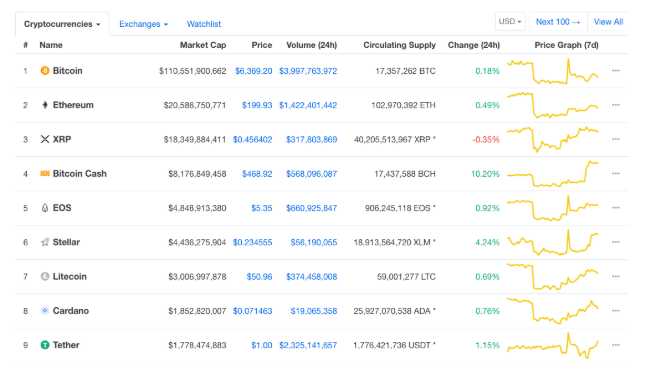The height and width of the screenshot is (372, 649).
Task: Click Tether volume $2,325,141,657
Action: pyautogui.click(x=308, y=346)
